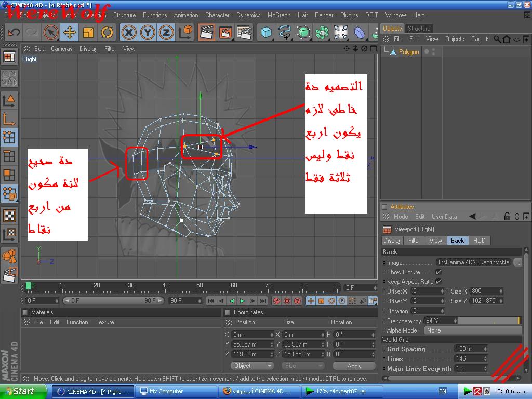This screenshot has height=399, width=532.
Task: Open the spline objects icon
Action: [x=285, y=33]
